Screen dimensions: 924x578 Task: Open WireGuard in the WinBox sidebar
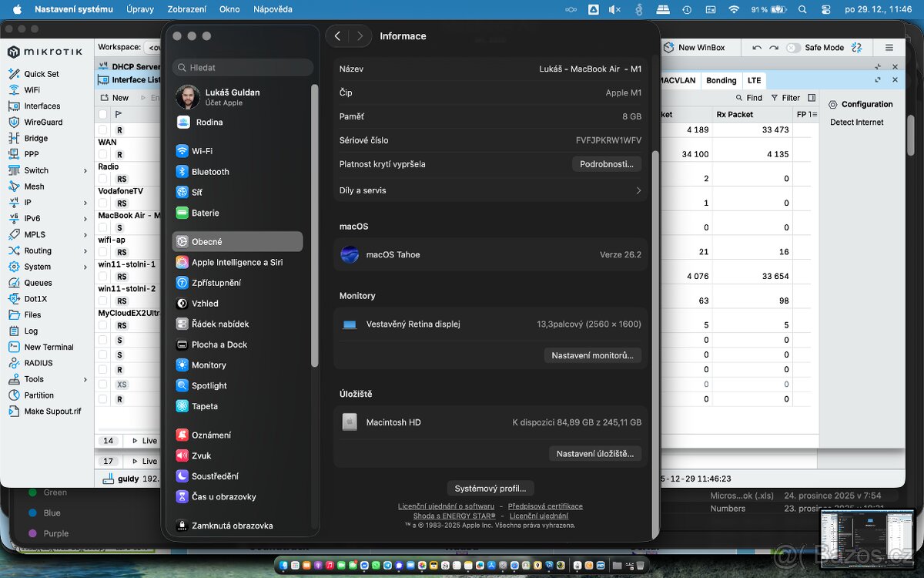[x=42, y=122]
